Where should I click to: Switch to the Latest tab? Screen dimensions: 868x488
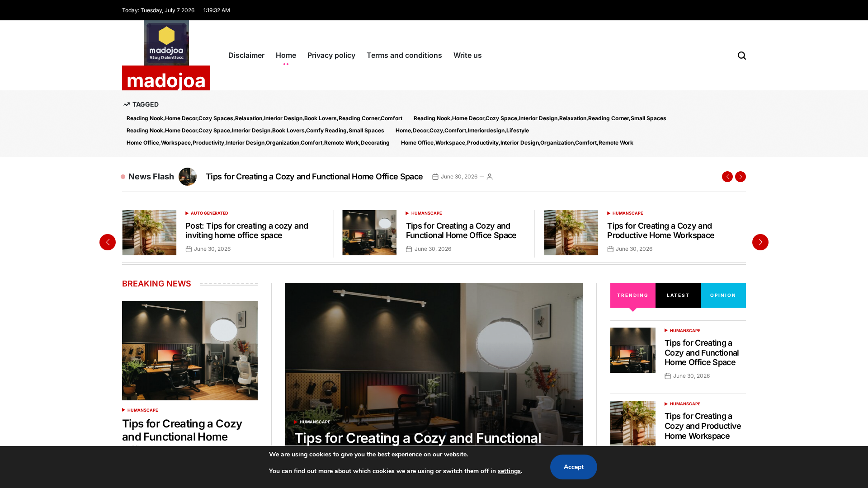678,296
